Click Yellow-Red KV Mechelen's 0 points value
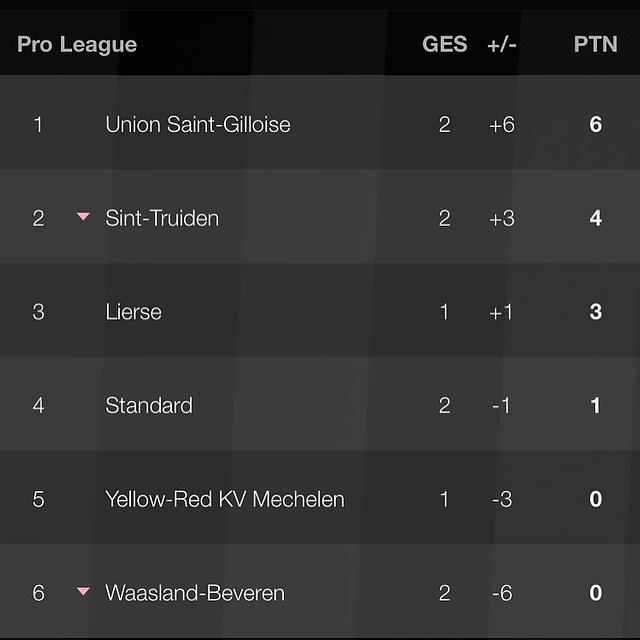Image resolution: width=640 pixels, height=640 pixels. pyautogui.click(x=596, y=499)
